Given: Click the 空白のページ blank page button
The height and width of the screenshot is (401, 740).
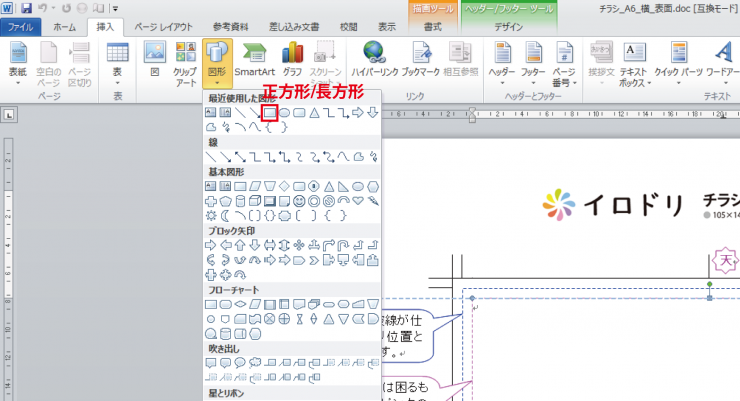Looking at the screenshot, I should pyautogui.click(x=49, y=65).
